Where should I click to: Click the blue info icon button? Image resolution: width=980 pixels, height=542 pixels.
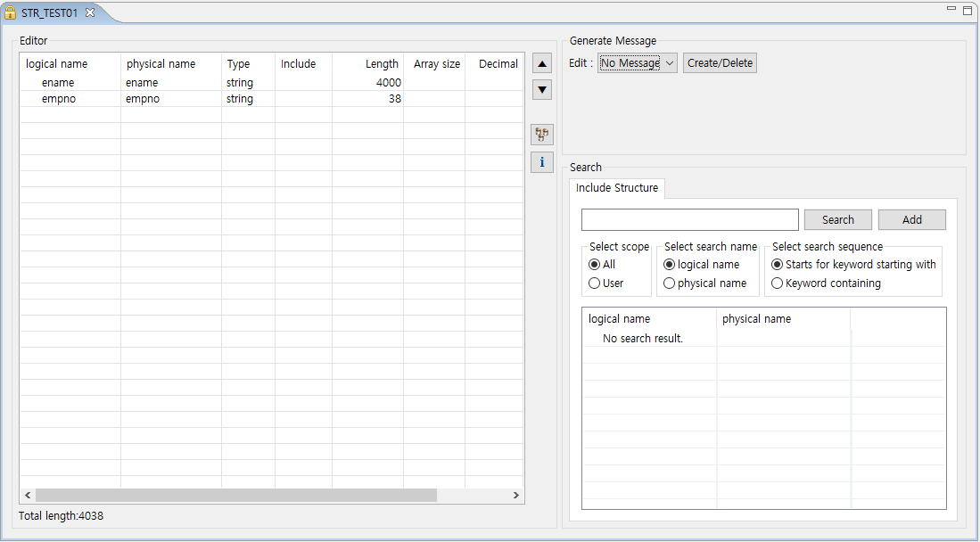542,162
